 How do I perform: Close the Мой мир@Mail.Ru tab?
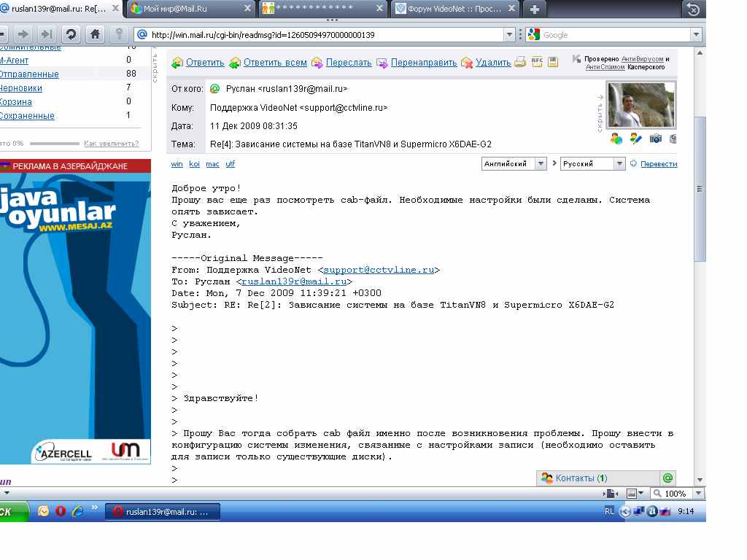[x=247, y=9]
